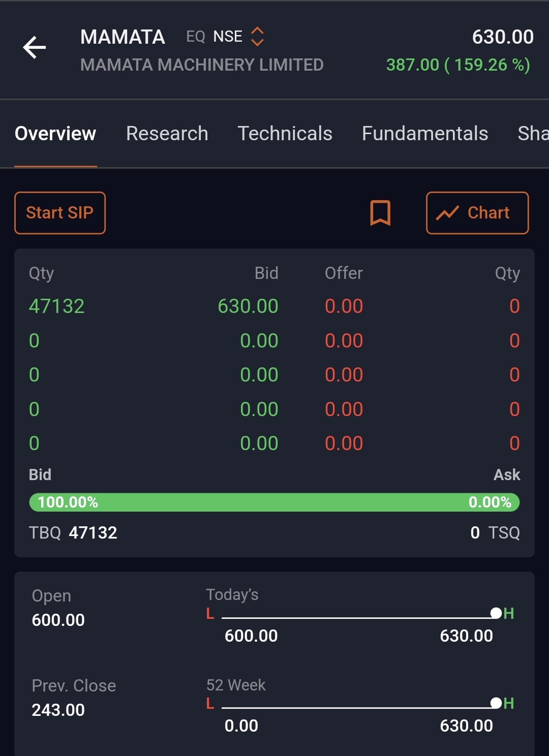Select the top bid price 630.00
The width and height of the screenshot is (549, 756).
(x=248, y=306)
